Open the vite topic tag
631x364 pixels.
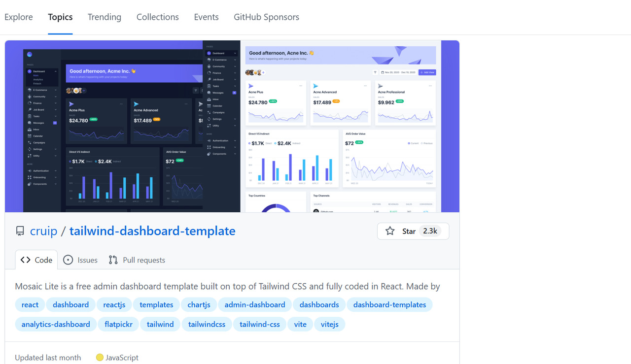click(300, 324)
